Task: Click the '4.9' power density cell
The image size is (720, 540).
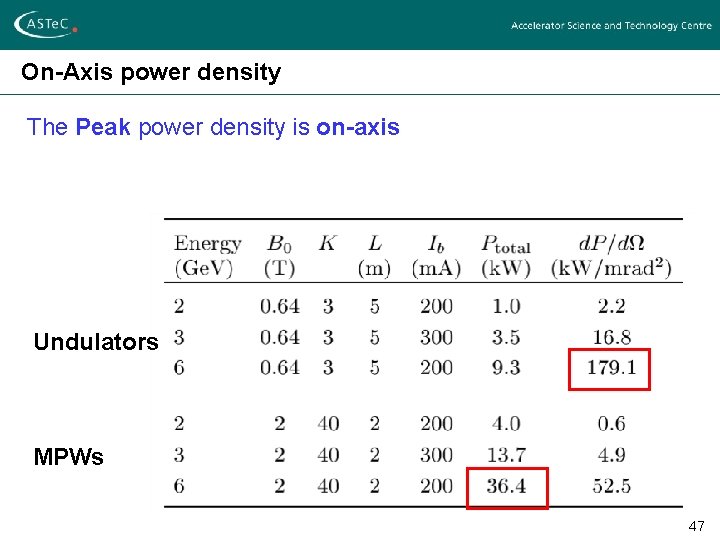Action: click(612, 455)
